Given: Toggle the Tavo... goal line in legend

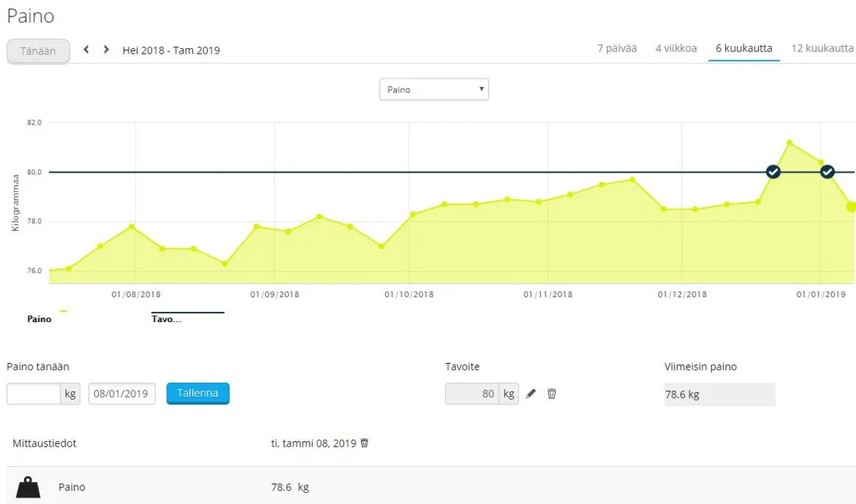Looking at the screenshot, I should pyautogui.click(x=166, y=319).
